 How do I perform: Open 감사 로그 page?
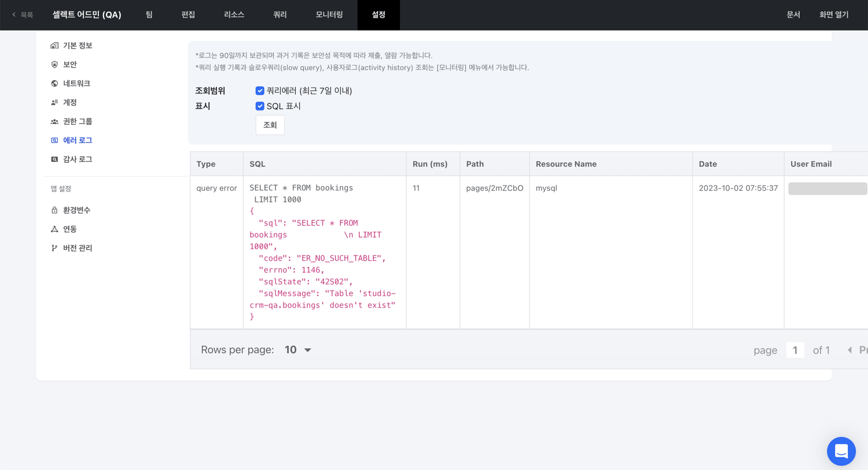78,160
